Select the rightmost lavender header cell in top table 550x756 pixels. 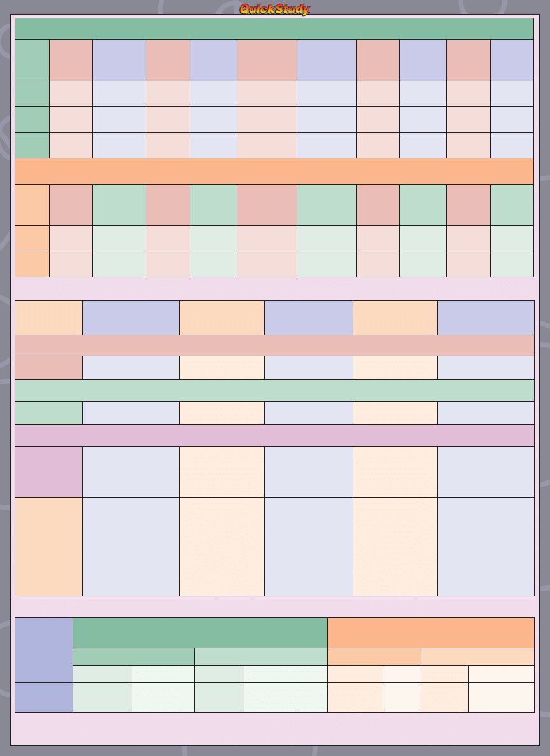pyautogui.click(x=512, y=60)
